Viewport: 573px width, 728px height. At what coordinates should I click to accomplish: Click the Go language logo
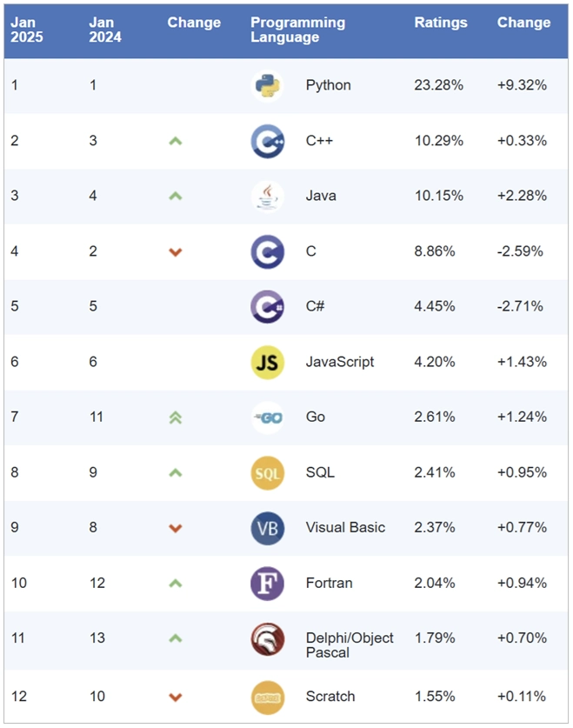coord(267,417)
